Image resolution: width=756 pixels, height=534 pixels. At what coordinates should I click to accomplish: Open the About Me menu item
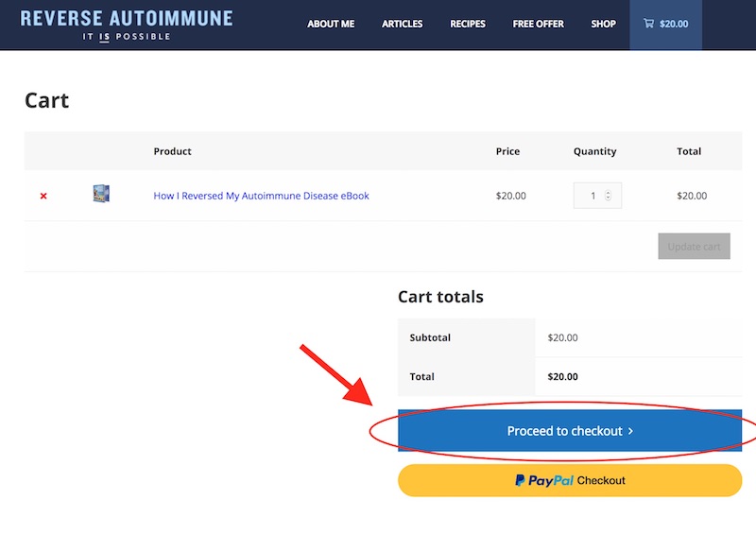pyautogui.click(x=331, y=25)
